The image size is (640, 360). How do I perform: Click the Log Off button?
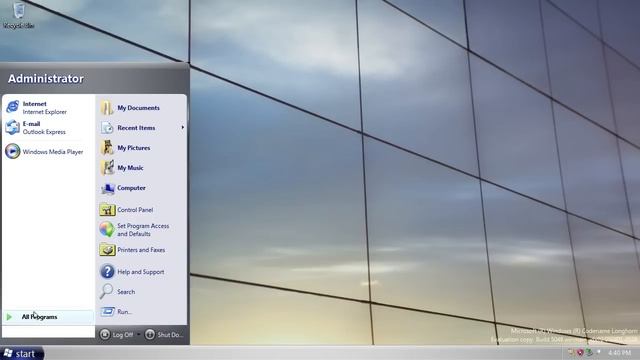(x=117, y=335)
